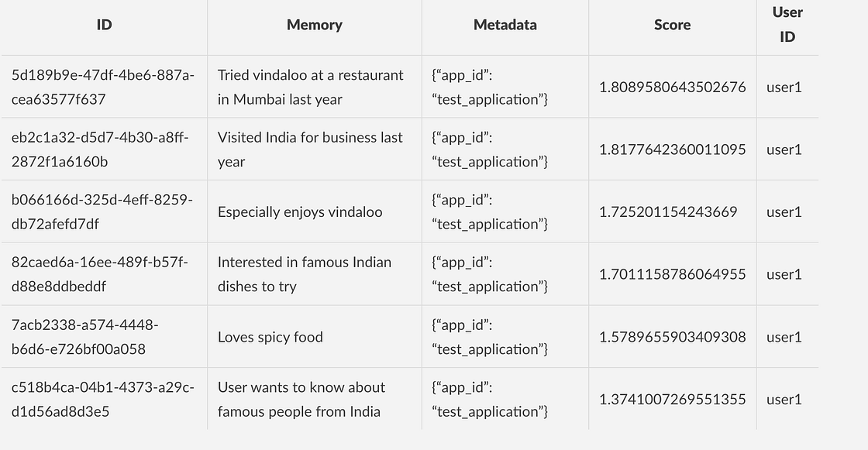Click score 1.5789655903409308
This screenshot has height=450, width=868.
click(x=672, y=337)
